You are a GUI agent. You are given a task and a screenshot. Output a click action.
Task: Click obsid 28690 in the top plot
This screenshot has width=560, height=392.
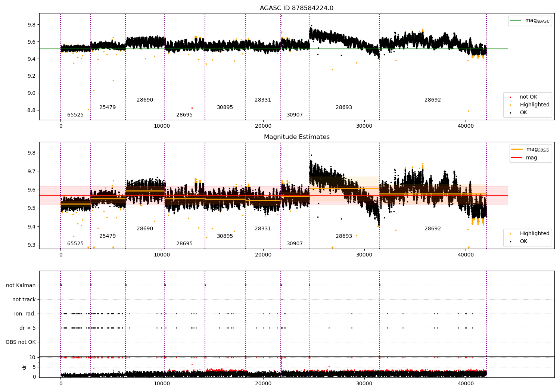click(x=145, y=100)
